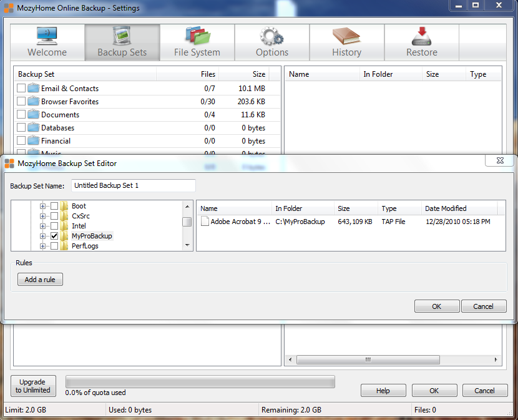This screenshot has width=518, height=420.
Task: Tick the Email & Contacts checkbox
Action: (21, 88)
